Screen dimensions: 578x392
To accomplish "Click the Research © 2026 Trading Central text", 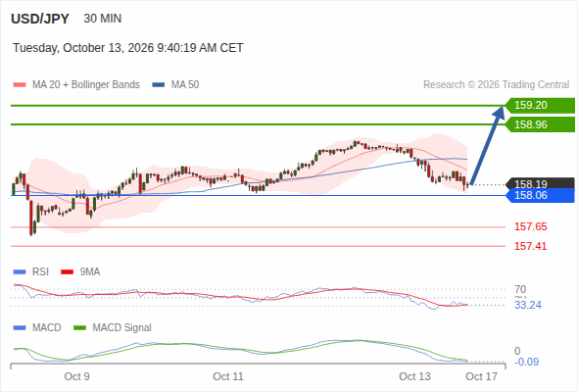I will point(496,85).
